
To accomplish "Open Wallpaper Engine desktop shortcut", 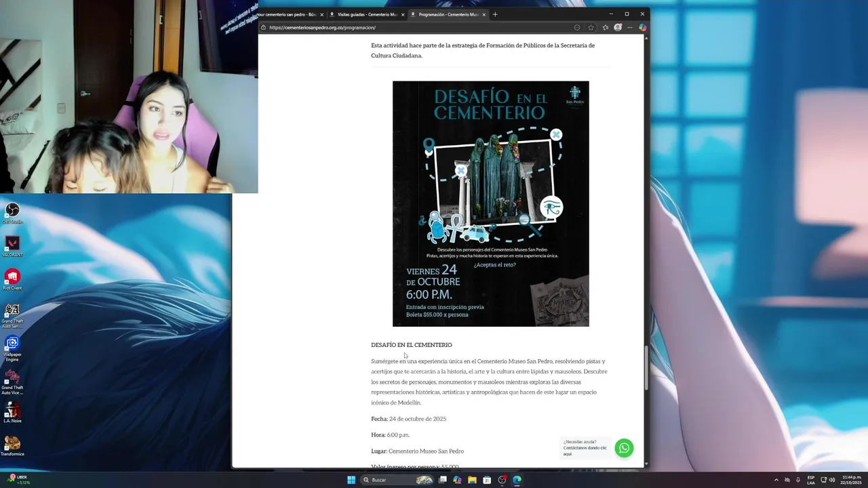I will [x=12, y=347].
